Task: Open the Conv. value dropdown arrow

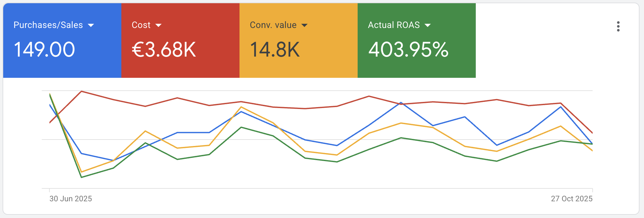Action: click(x=304, y=25)
